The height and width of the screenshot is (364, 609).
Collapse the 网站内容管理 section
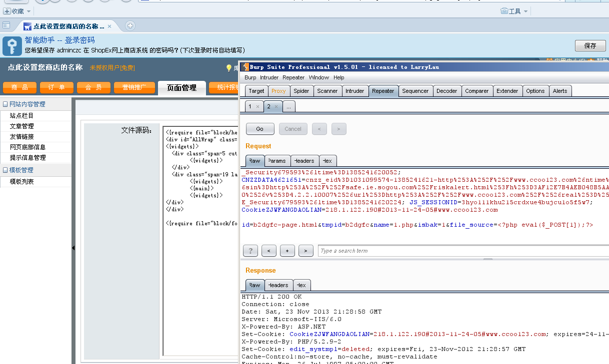pyautogui.click(x=5, y=104)
